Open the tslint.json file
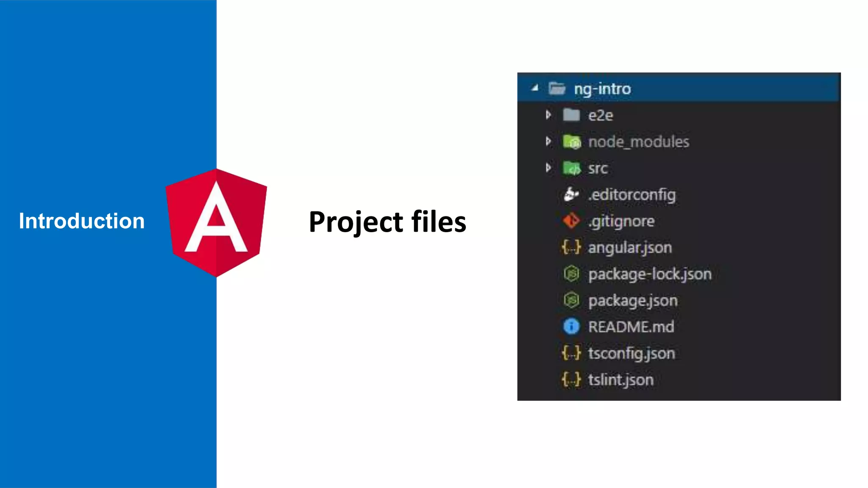The height and width of the screenshot is (488, 868). [x=620, y=380]
